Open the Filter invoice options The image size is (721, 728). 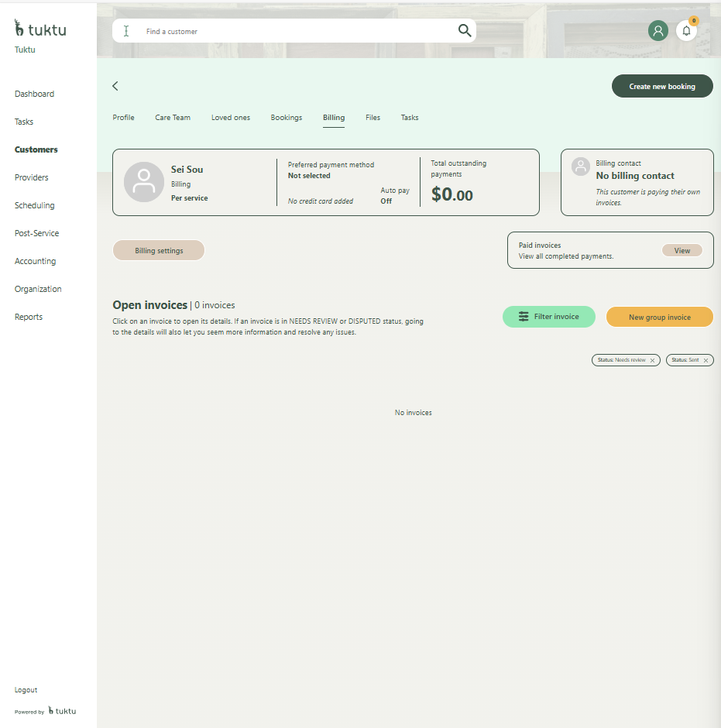click(548, 317)
